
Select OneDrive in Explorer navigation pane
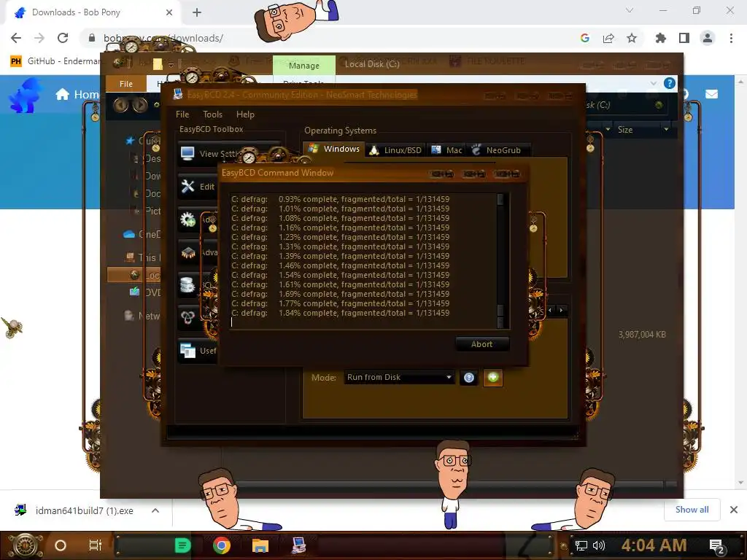pyautogui.click(x=142, y=234)
